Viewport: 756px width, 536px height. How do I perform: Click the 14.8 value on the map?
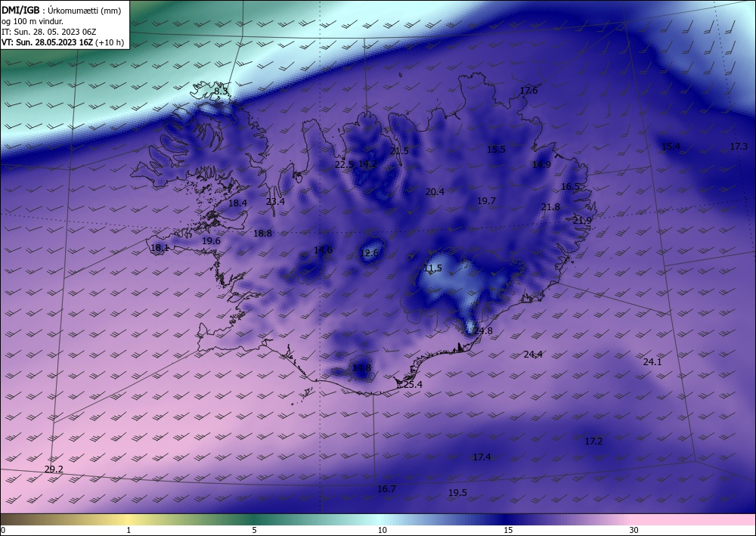(x=361, y=367)
